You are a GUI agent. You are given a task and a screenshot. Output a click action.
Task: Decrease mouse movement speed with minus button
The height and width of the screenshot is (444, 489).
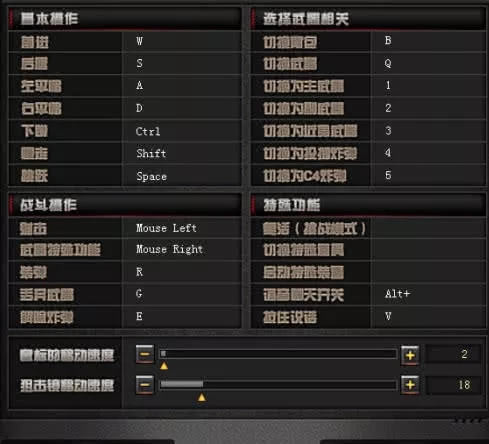pos(145,354)
